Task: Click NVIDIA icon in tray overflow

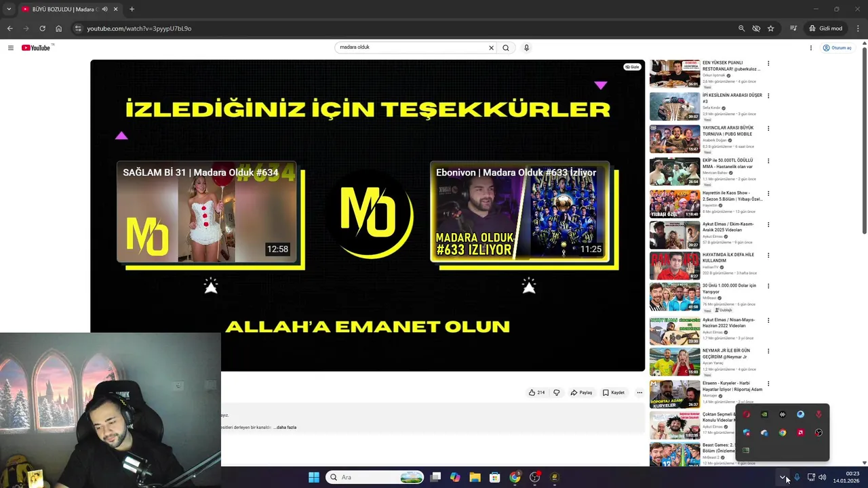Action: click(764, 414)
